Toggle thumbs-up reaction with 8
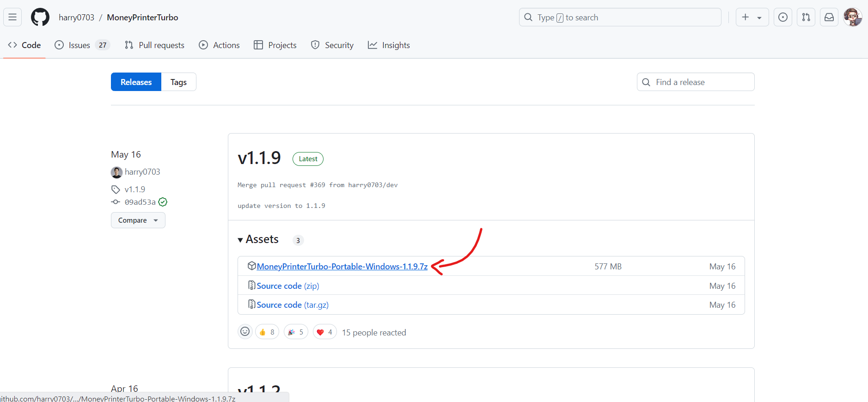 267,332
